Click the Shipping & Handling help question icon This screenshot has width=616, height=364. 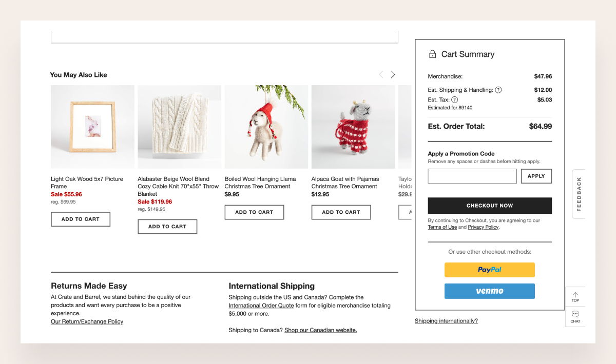498,90
